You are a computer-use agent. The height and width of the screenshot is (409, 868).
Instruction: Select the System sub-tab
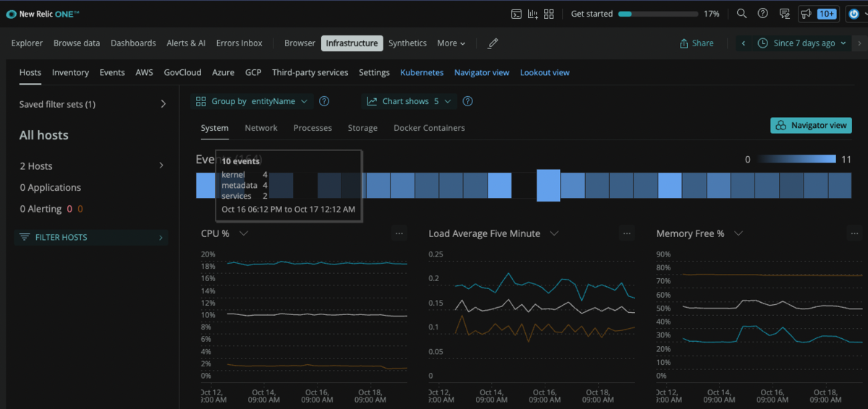(215, 128)
